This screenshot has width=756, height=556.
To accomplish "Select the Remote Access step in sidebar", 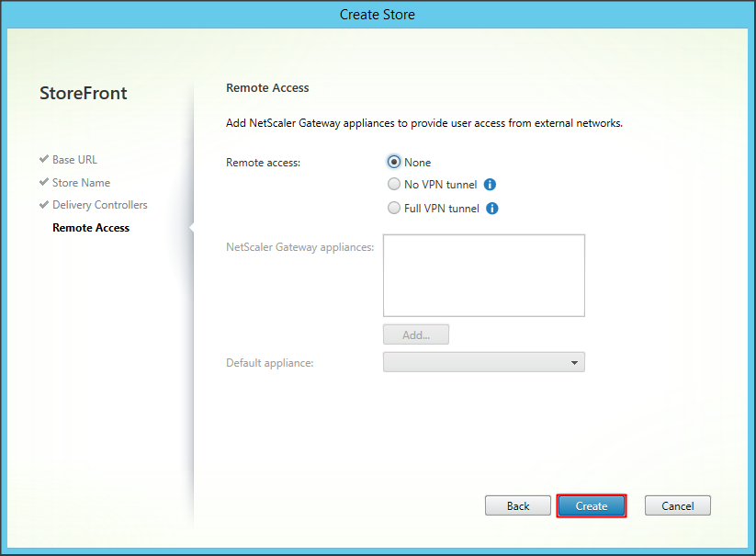I will click(91, 228).
